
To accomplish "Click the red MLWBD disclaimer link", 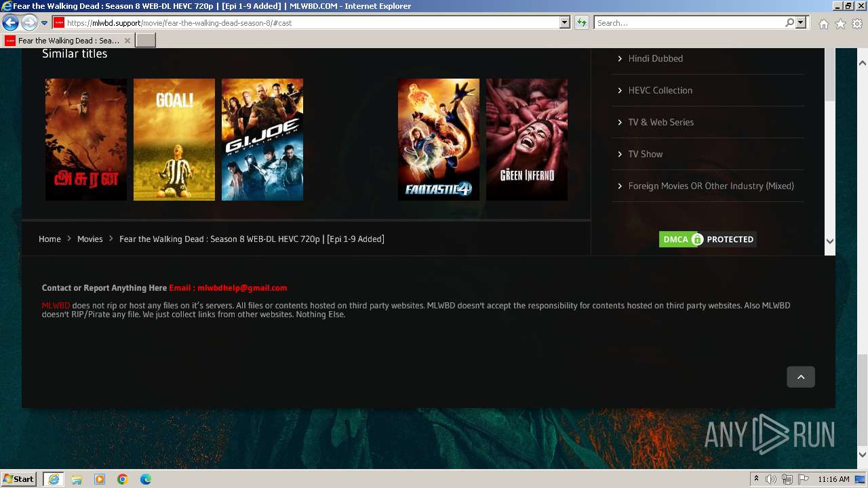I will point(56,306).
